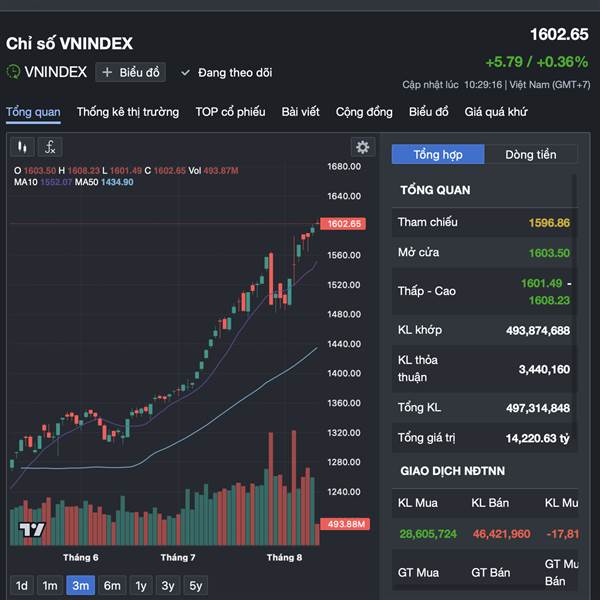This screenshot has height=600, width=600.
Task: Click the +5.79 / +0.36% change
Action: [x=536, y=62]
